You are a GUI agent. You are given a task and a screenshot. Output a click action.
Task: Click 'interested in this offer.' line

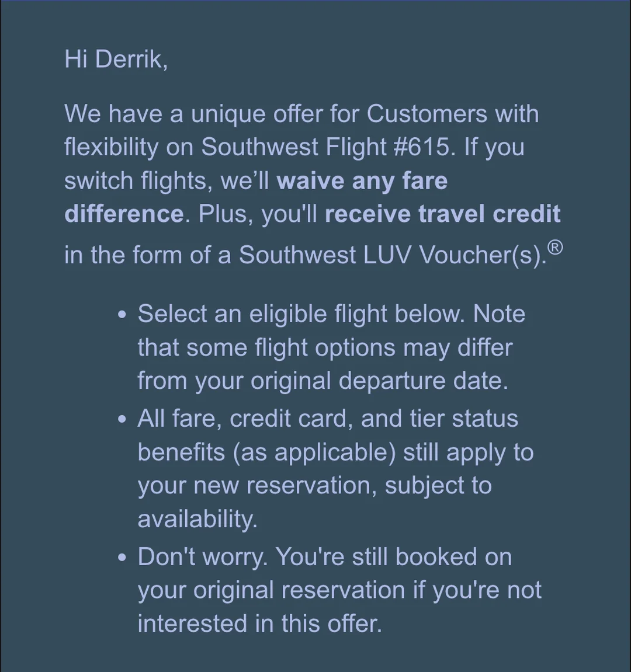click(259, 623)
